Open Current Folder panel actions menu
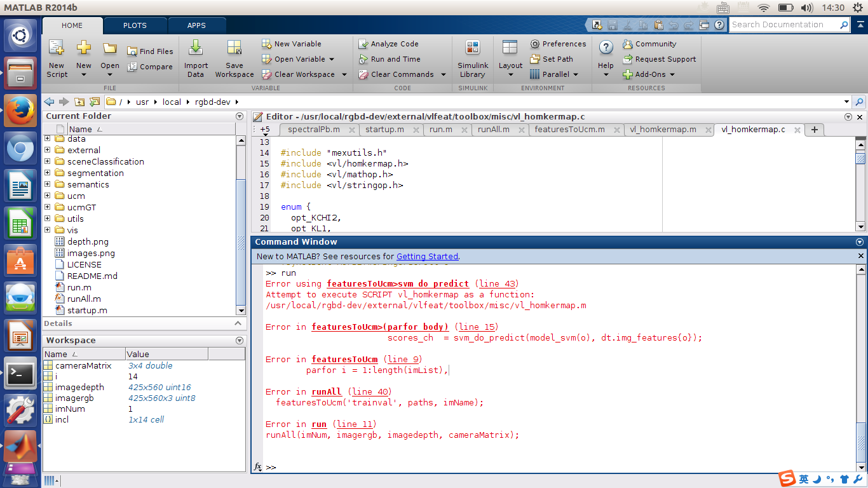Image resolution: width=868 pixels, height=488 pixels. click(x=240, y=116)
